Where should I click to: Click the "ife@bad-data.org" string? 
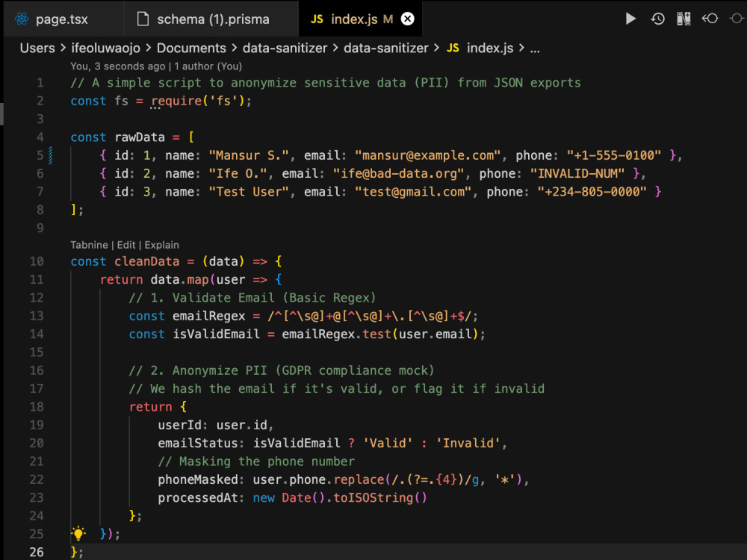pyautogui.click(x=398, y=173)
